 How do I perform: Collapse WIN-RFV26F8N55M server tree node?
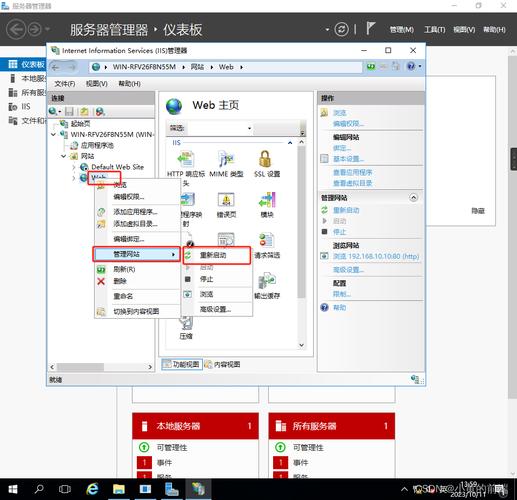53,135
